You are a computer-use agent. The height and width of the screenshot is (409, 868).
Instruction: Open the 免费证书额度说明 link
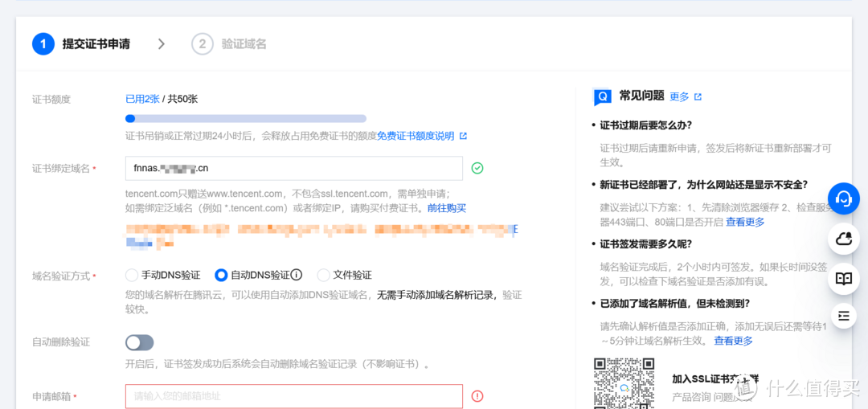click(416, 136)
